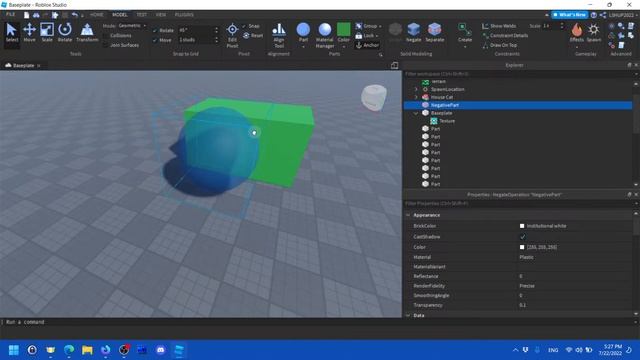This screenshot has width=640, height=360.
Task: Switch to the HOME ribbon tab
Action: point(97,15)
